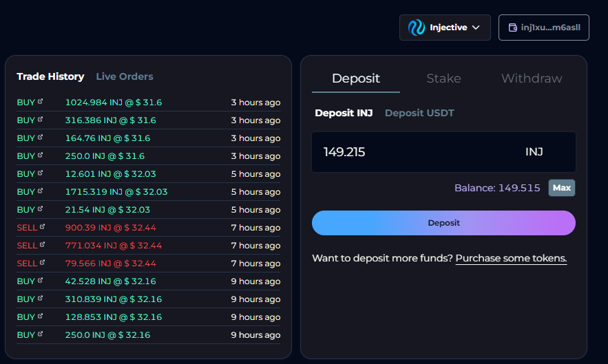Expand the Injective network dropdown
Viewport: 608px width, 364px height.
coord(445,28)
